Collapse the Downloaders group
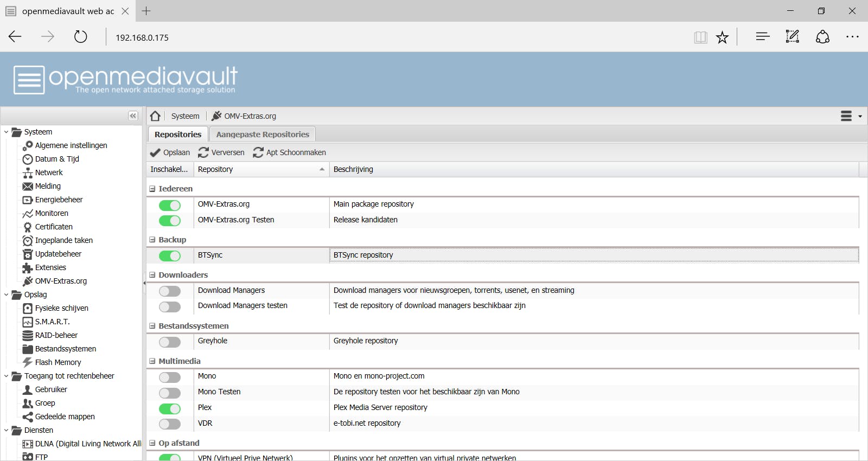The width and height of the screenshot is (868, 461). pyautogui.click(x=152, y=275)
